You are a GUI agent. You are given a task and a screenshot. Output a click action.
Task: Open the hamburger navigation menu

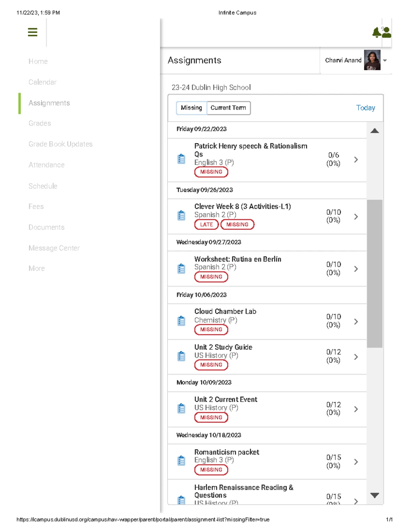coord(33,32)
